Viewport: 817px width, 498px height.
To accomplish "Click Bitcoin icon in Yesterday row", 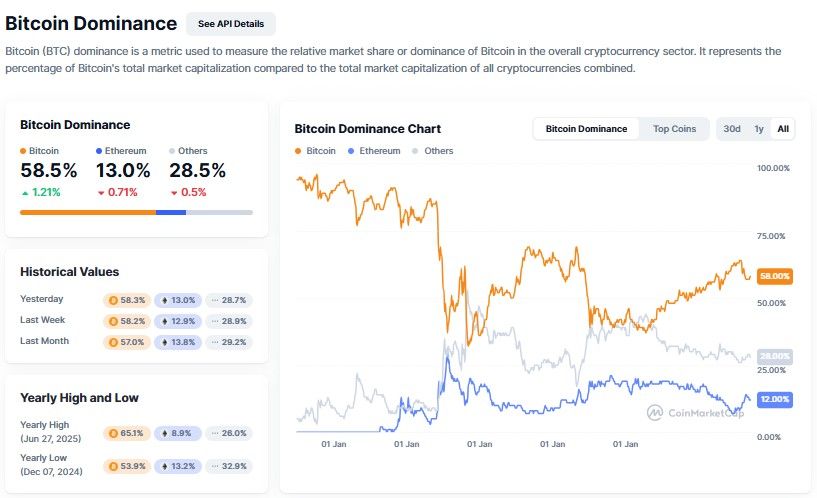I will pos(113,300).
